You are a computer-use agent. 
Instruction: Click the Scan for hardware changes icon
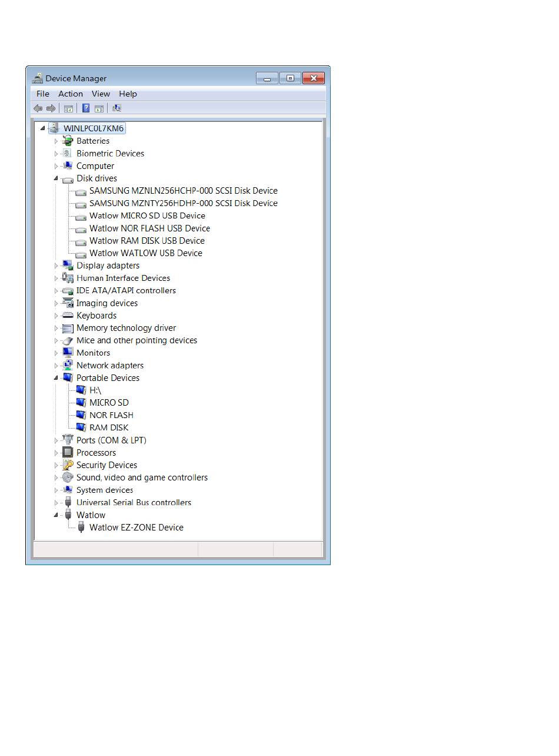(x=117, y=108)
